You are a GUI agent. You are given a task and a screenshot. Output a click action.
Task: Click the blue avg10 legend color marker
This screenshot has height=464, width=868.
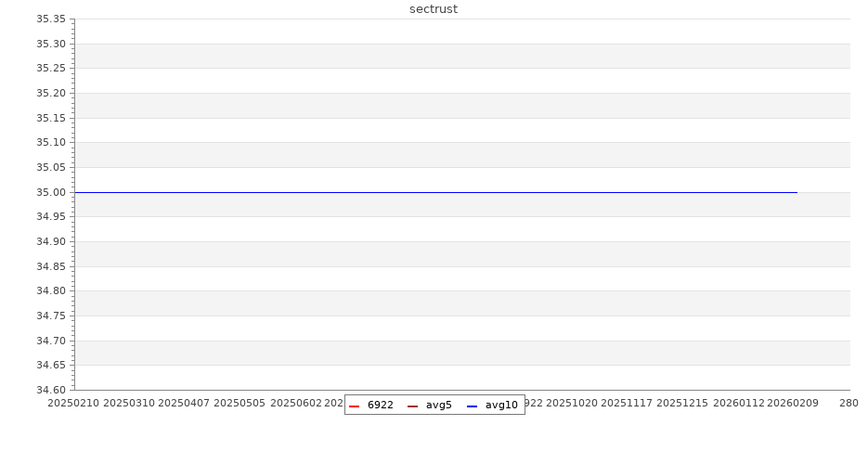click(x=472, y=406)
